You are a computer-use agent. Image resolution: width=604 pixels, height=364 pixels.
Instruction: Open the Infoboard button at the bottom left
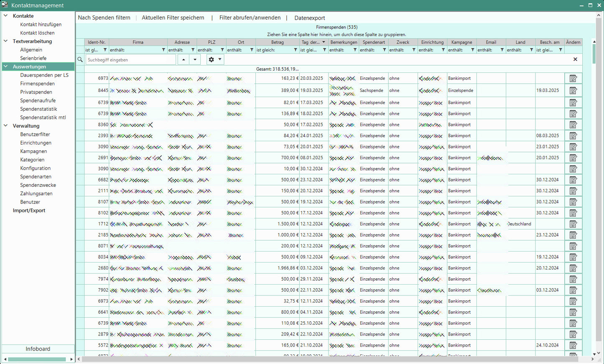[38, 349]
